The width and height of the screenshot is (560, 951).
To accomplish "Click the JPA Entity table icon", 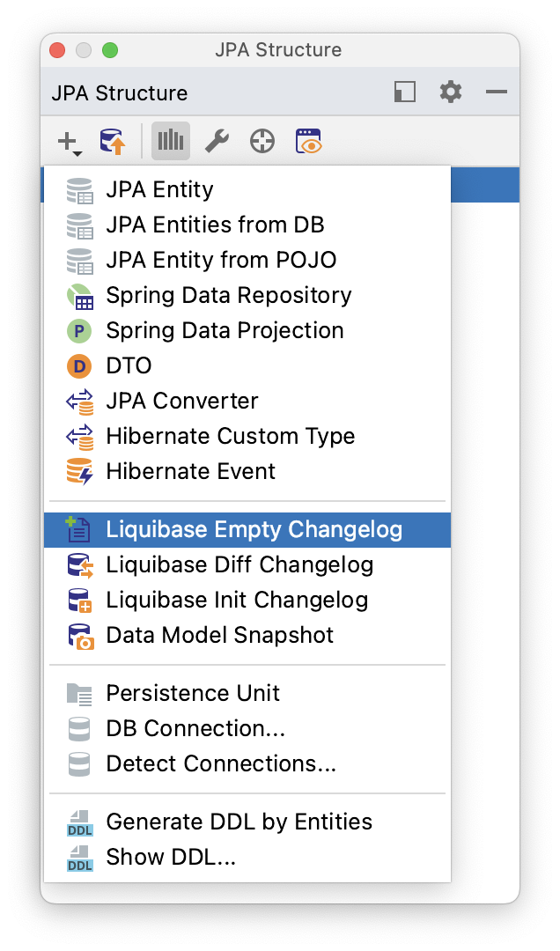I will 79,190.
